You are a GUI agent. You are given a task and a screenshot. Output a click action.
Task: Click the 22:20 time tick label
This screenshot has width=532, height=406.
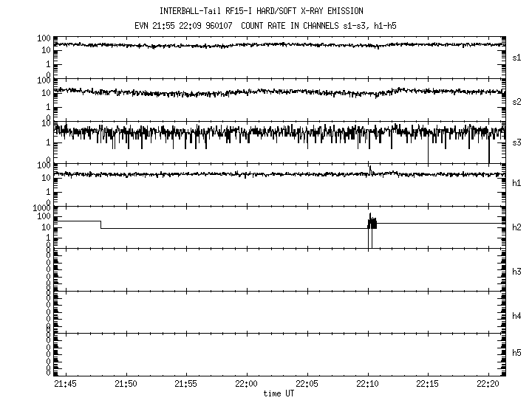pyautogui.click(x=488, y=384)
